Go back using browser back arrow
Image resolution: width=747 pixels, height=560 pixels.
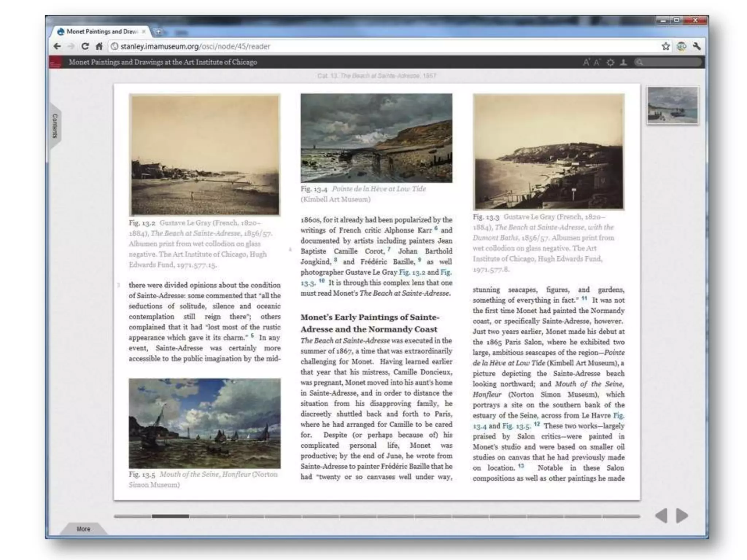tap(57, 46)
